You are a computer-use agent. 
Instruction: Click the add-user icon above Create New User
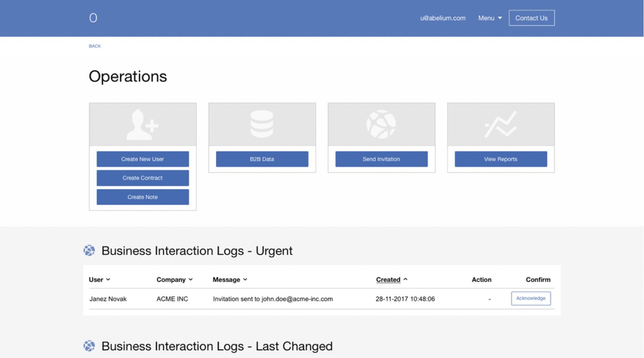click(x=143, y=124)
